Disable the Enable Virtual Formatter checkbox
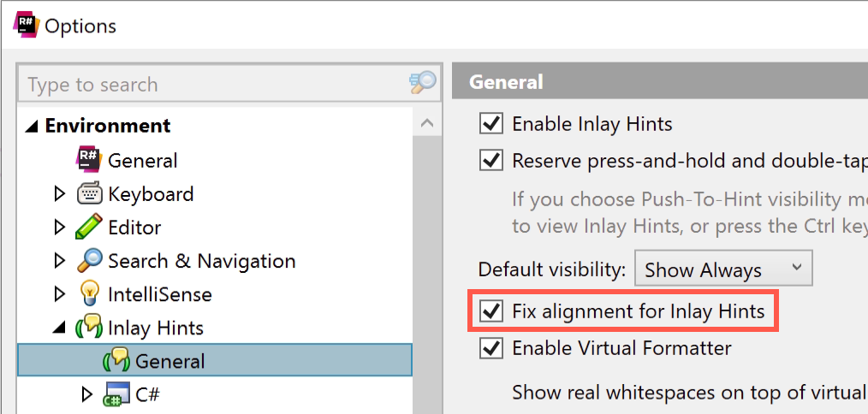 [491, 348]
